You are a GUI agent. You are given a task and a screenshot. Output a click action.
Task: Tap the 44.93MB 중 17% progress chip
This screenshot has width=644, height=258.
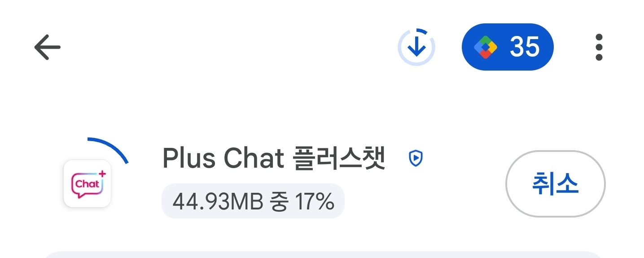tap(253, 201)
